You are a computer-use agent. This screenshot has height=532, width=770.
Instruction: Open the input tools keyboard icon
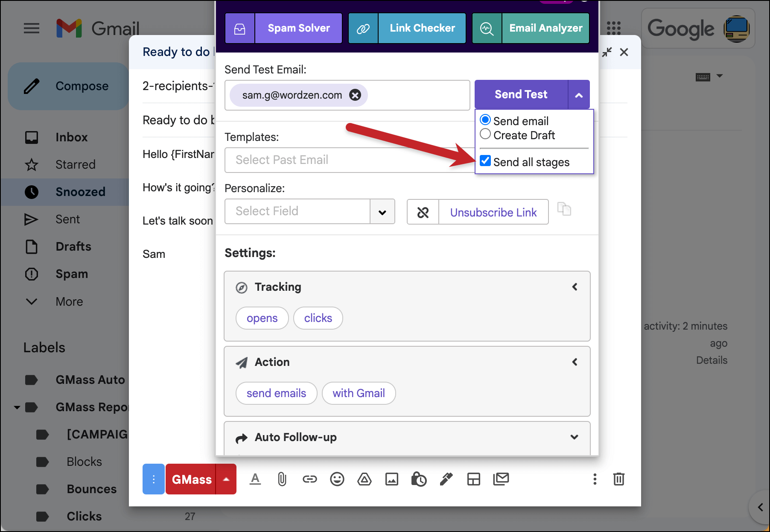click(703, 77)
